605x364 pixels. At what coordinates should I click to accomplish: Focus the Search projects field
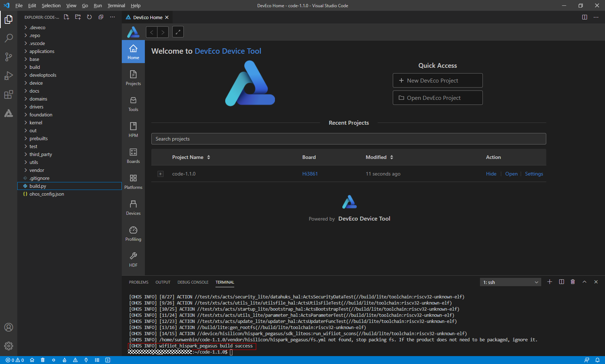click(x=348, y=139)
